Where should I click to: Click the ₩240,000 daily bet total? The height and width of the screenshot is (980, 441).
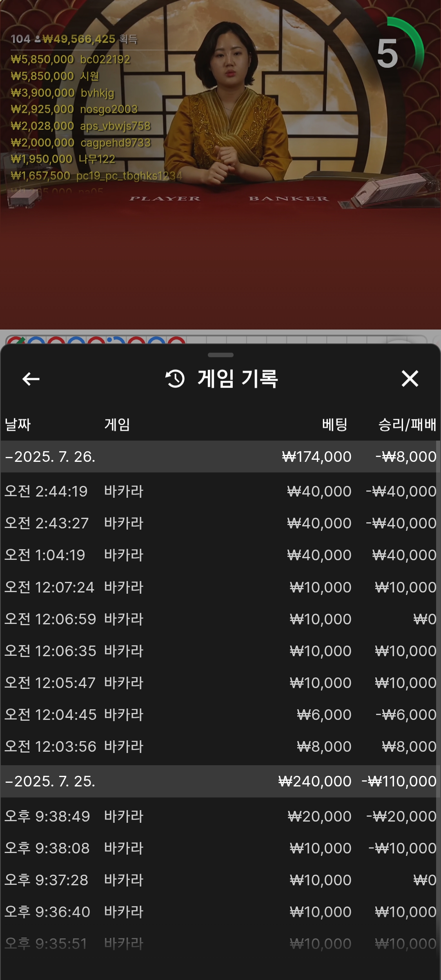click(314, 782)
